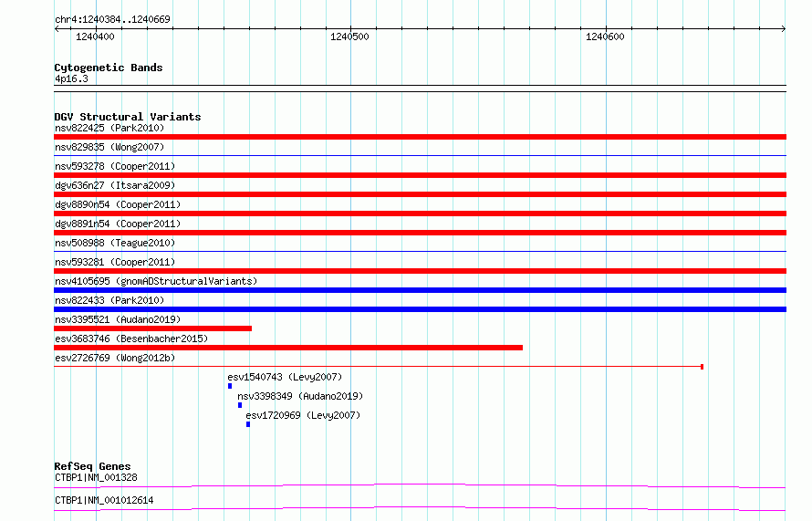Open the nsv829835 (Wong2007) variant label

[x=109, y=147]
